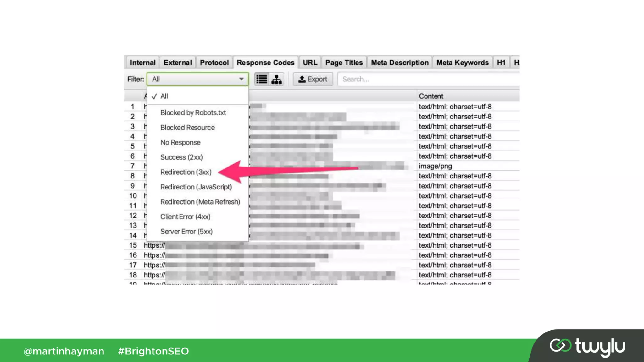
Task: Click the Export button
Action: (313, 79)
